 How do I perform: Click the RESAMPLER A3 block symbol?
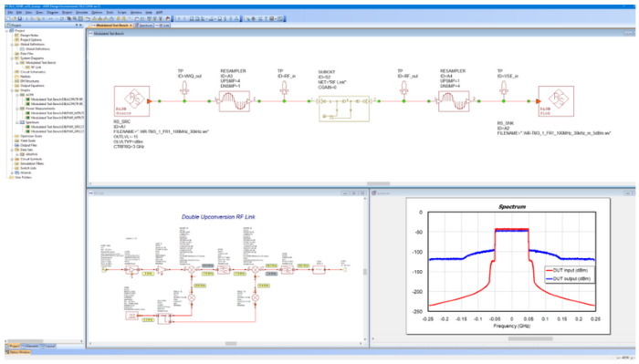235,101
